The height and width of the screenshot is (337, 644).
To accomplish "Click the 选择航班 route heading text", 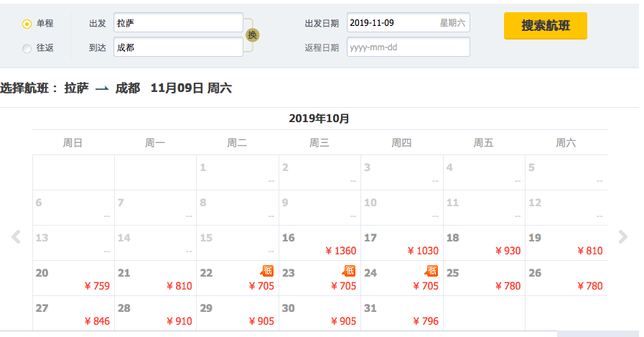I will point(116,88).
